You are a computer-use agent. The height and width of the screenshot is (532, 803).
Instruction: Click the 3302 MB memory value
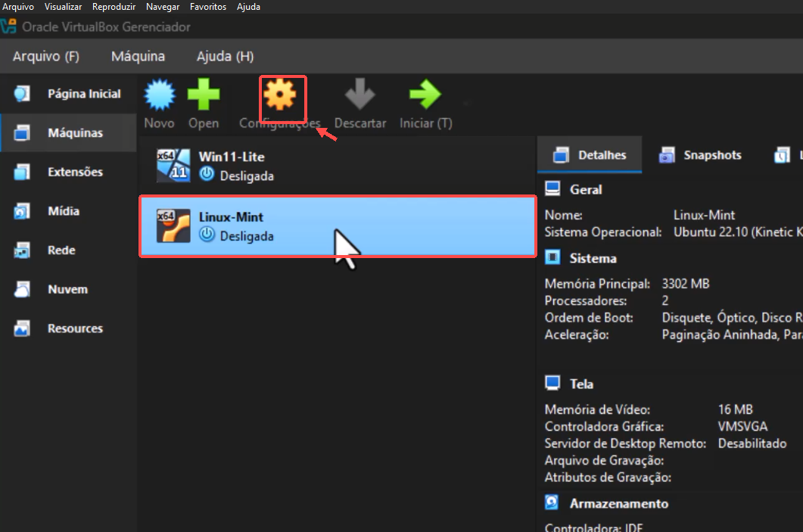(686, 284)
